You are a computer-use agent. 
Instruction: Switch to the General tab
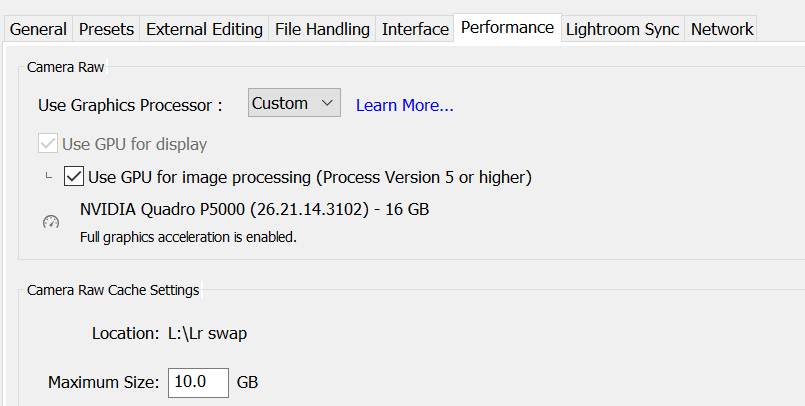tap(38, 29)
